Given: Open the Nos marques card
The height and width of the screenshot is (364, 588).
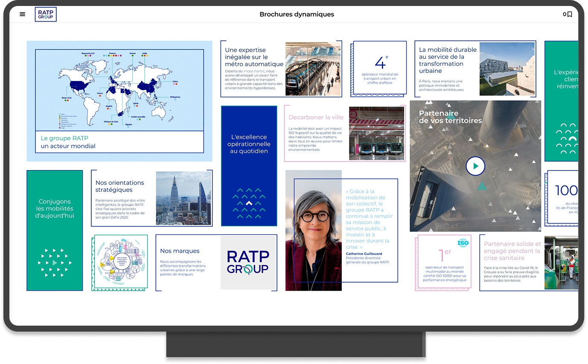Looking at the screenshot, I should coord(216,263).
